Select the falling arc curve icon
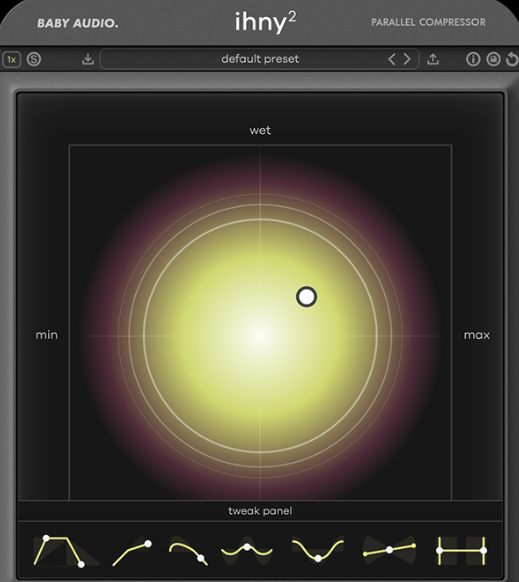519x582 pixels. 188,551
